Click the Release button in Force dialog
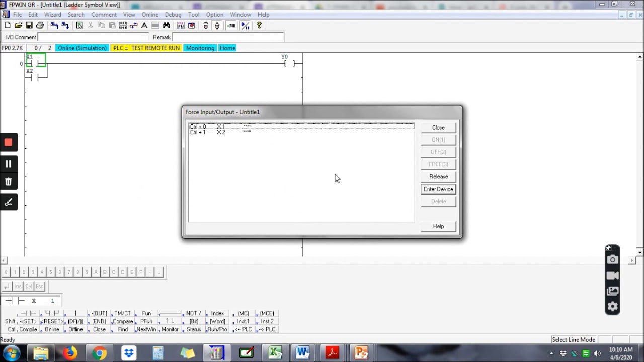Viewport: 644px width, 362px height. (438, 177)
